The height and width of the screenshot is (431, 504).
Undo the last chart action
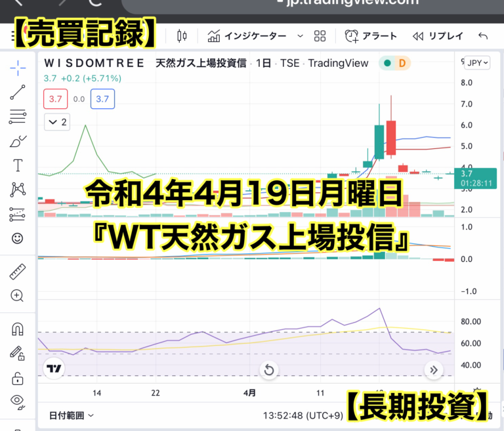[x=483, y=36]
